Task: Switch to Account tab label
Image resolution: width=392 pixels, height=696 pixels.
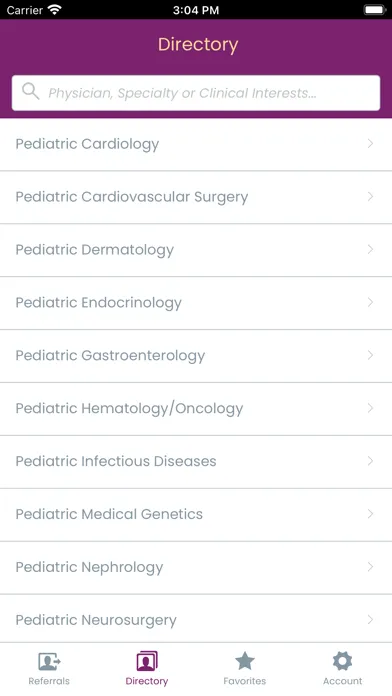Action: (x=342, y=681)
